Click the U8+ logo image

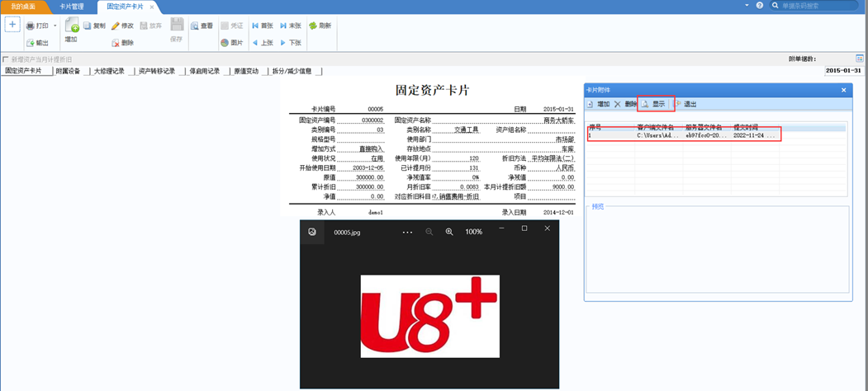tap(430, 316)
